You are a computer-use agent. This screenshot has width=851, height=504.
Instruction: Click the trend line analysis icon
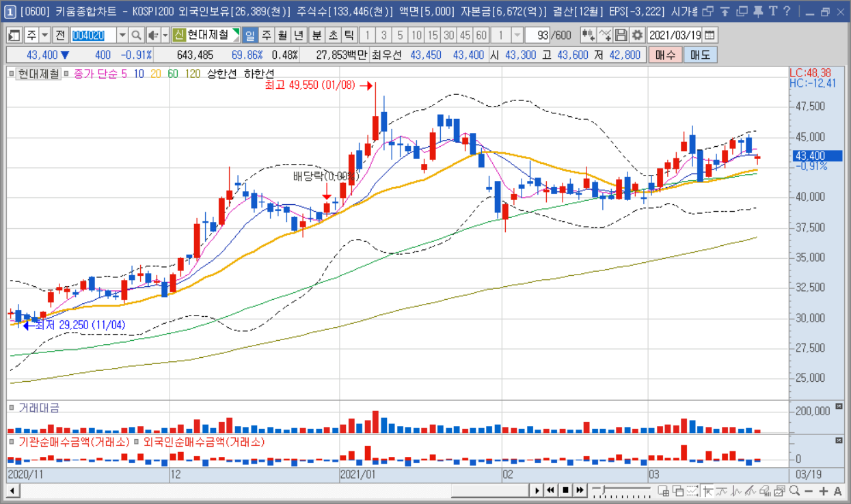coord(722,490)
